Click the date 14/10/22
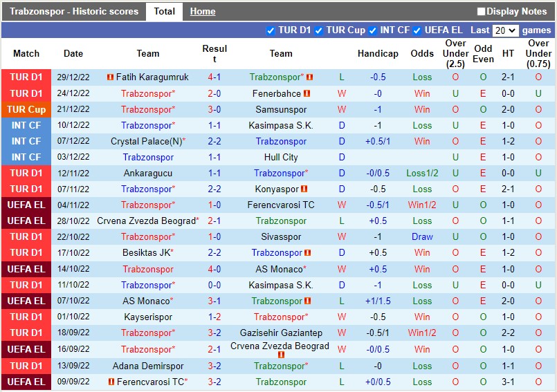The height and width of the screenshot is (392, 557). tap(73, 269)
